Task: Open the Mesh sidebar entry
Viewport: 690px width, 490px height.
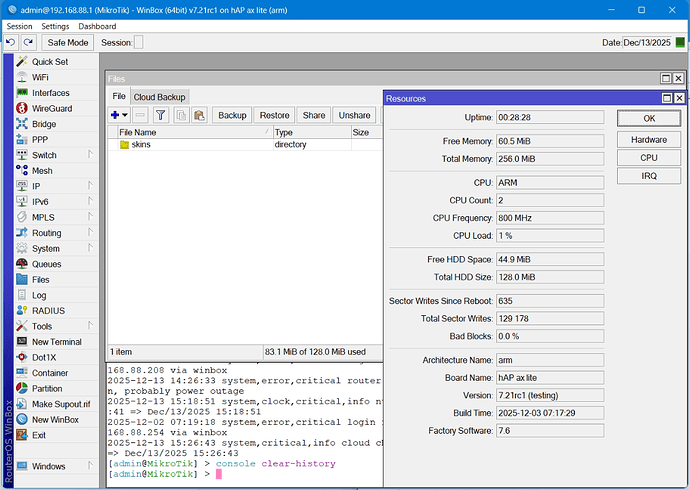Action: 56,171
